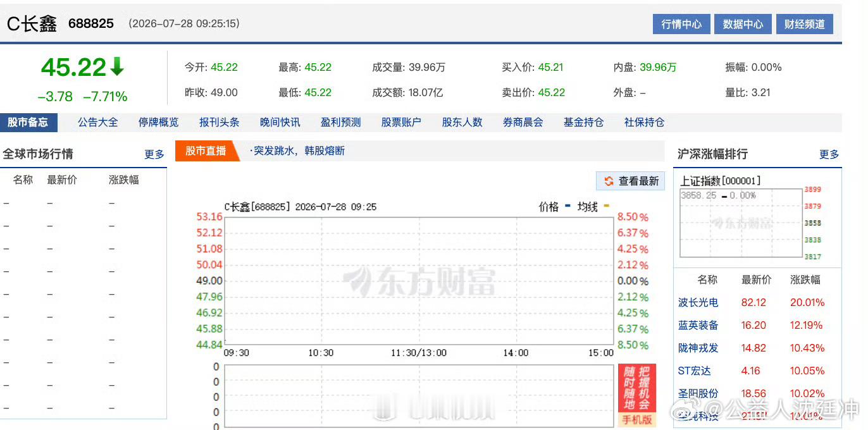The width and height of the screenshot is (868, 430).
Task: Click the 涨跌幅 header in 全球市场行情
Action: point(124,180)
